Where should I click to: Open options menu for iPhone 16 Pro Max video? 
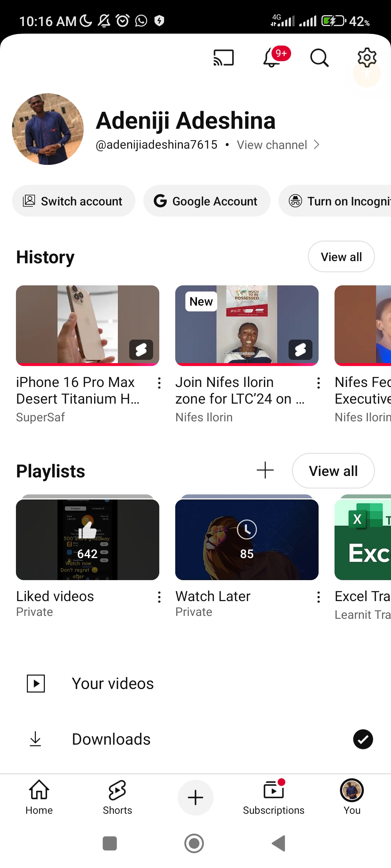(x=159, y=383)
